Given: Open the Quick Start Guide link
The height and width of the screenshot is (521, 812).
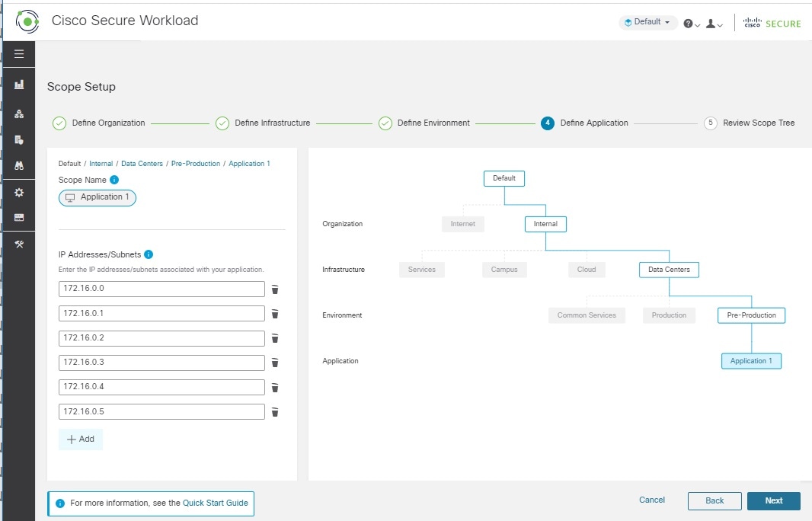Looking at the screenshot, I should [x=215, y=503].
